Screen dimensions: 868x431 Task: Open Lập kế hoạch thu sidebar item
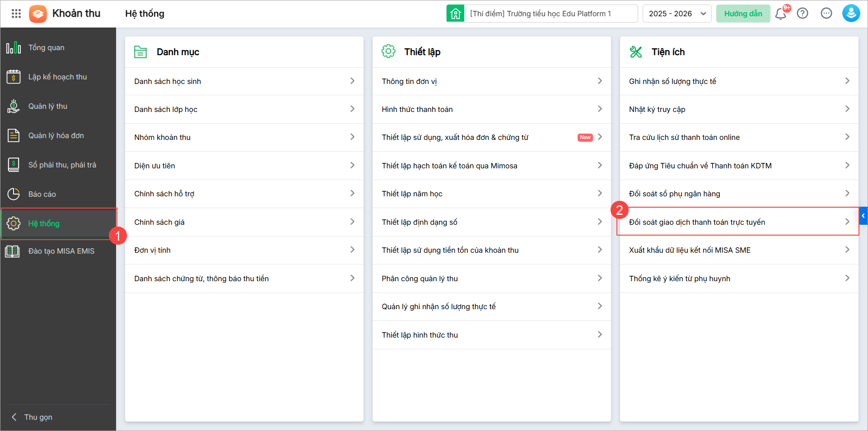tap(57, 77)
